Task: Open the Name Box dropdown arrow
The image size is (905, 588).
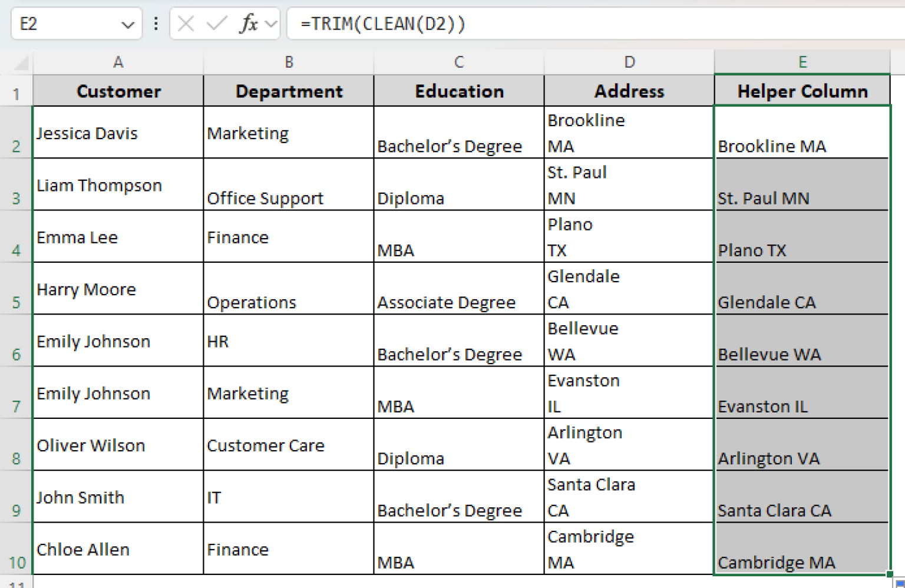Action: tap(125, 24)
